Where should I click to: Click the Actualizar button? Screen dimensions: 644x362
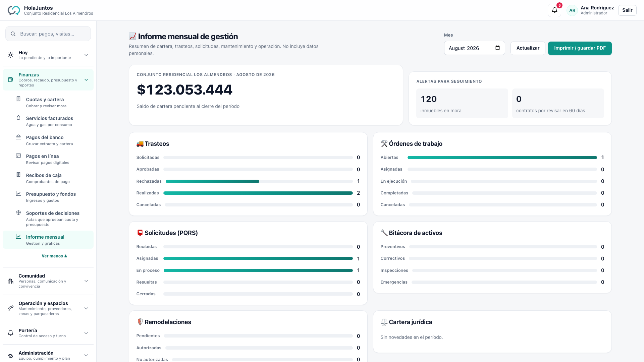click(x=528, y=48)
